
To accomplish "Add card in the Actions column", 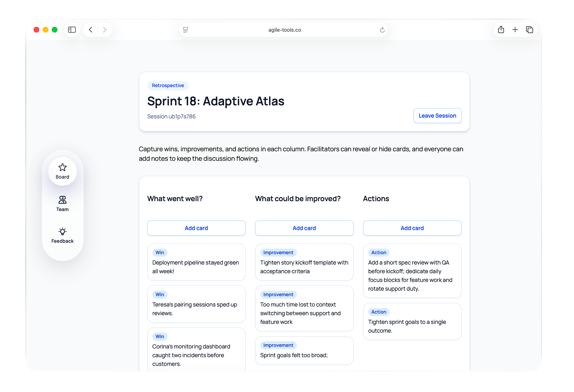I will tap(412, 228).
